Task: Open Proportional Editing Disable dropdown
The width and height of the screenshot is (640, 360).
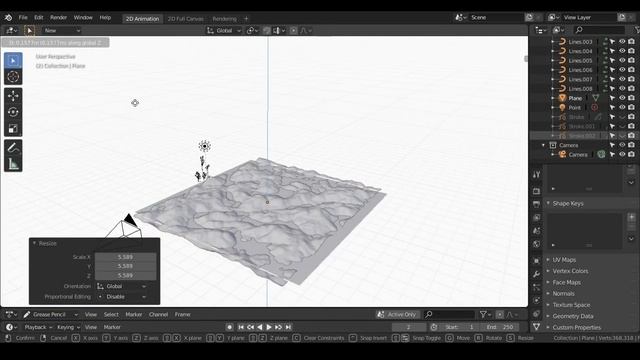Action: click(122, 297)
